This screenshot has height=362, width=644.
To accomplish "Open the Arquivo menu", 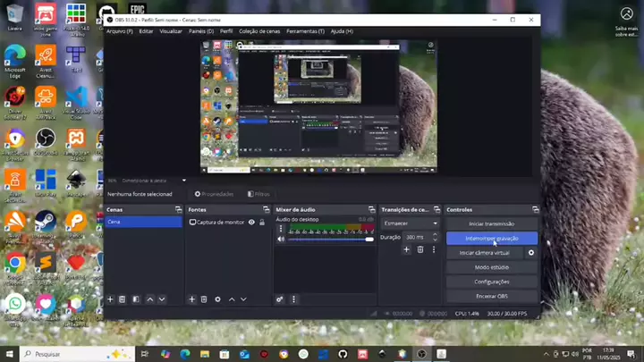I will click(x=119, y=31).
